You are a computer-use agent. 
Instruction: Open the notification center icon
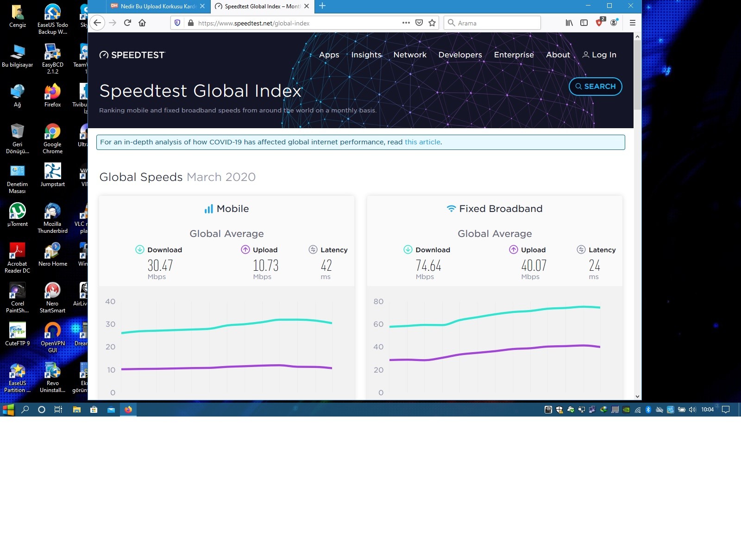tap(726, 410)
